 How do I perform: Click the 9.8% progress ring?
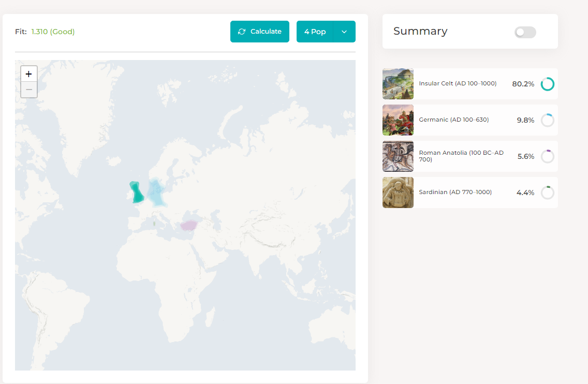pyautogui.click(x=548, y=121)
